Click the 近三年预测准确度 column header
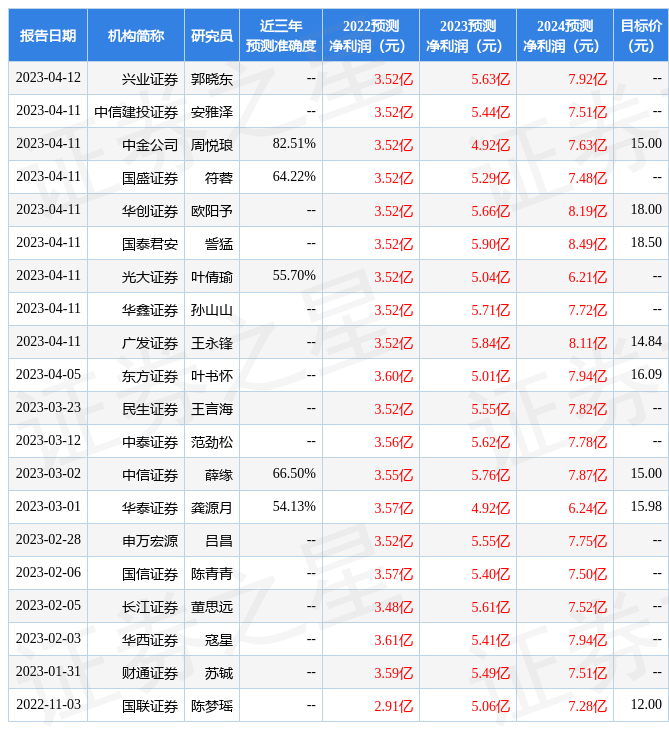 (x=281, y=35)
